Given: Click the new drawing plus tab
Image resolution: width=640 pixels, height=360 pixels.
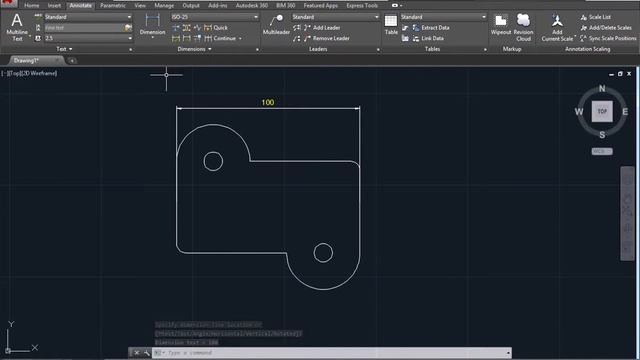Looking at the screenshot, I should click(x=72, y=61).
